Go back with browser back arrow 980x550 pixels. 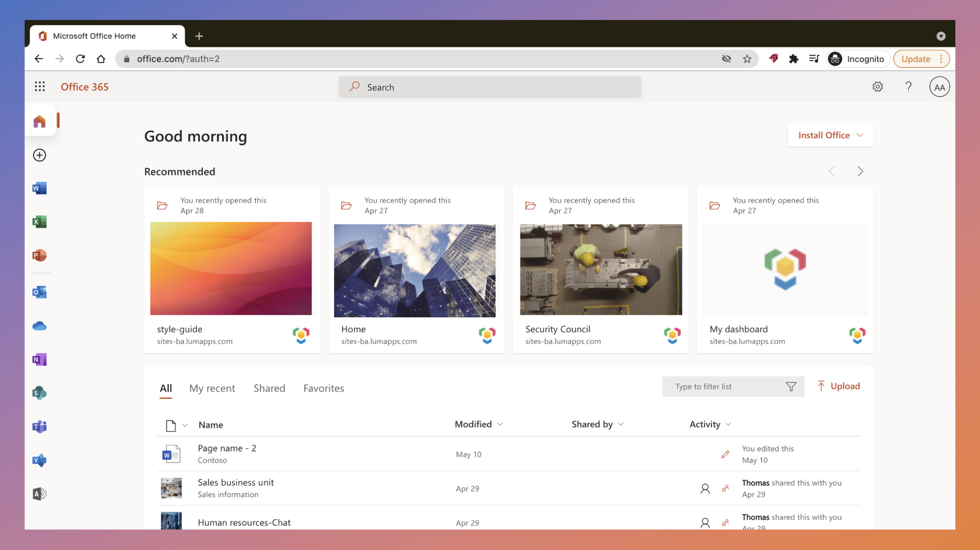click(39, 59)
